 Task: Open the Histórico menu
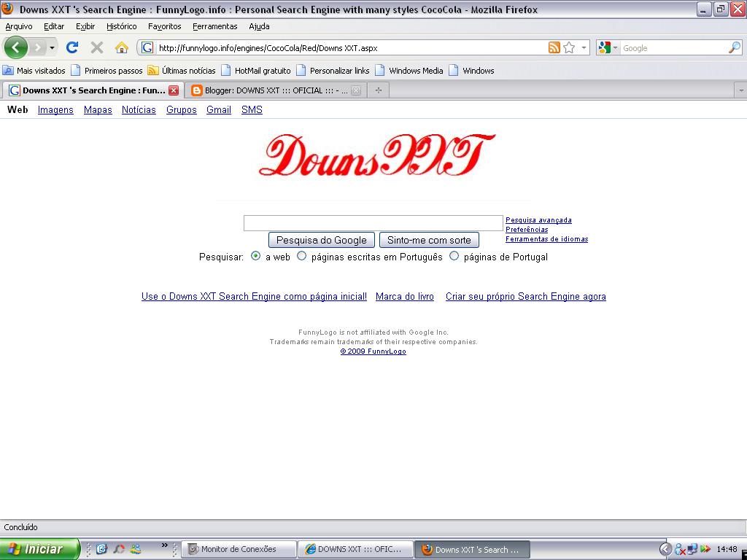pos(122,27)
